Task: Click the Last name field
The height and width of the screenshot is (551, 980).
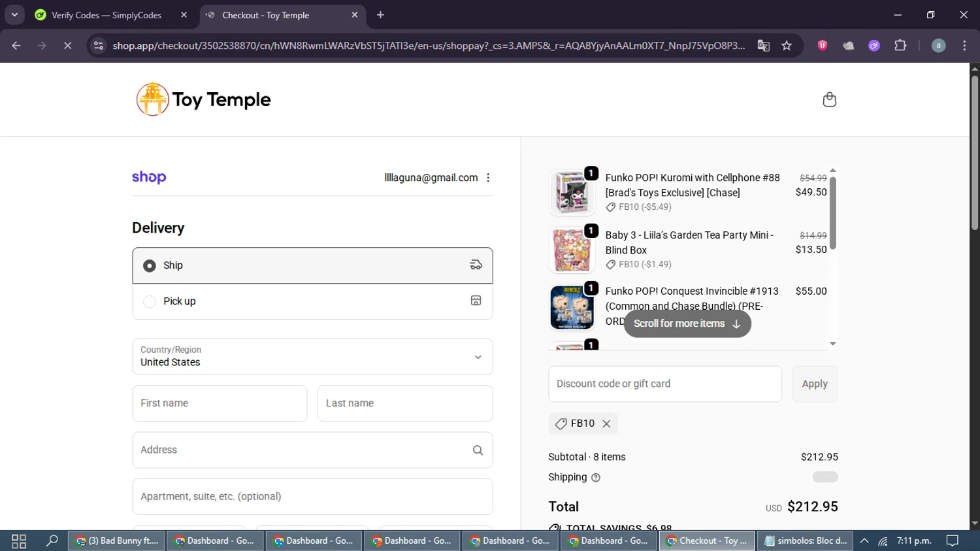Action: [405, 403]
